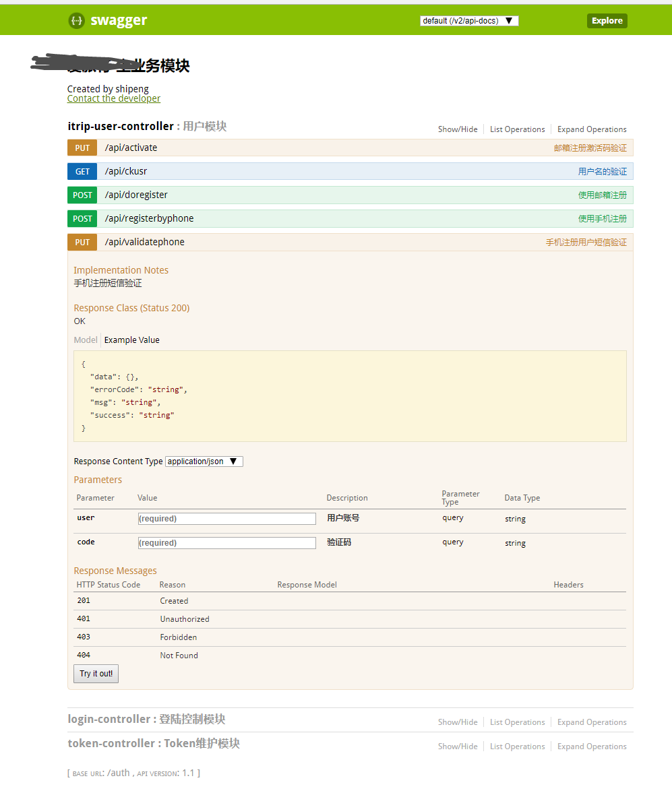Image resolution: width=672 pixels, height=795 pixels.
Task: Click List Operations for token-controller
Action: [518, 747]
